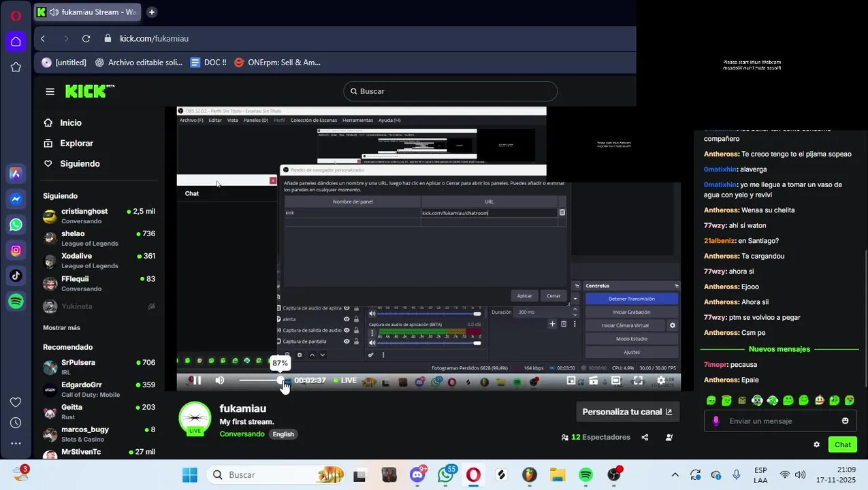The height and width of the screenshot is (490, 868).
Task: Open Archivo (F) menu in OBS
Action: [x=191, y=120]
